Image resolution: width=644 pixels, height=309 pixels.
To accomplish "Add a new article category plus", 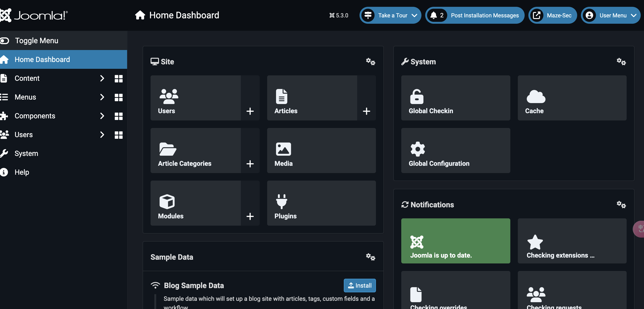I will click(250, 164).
